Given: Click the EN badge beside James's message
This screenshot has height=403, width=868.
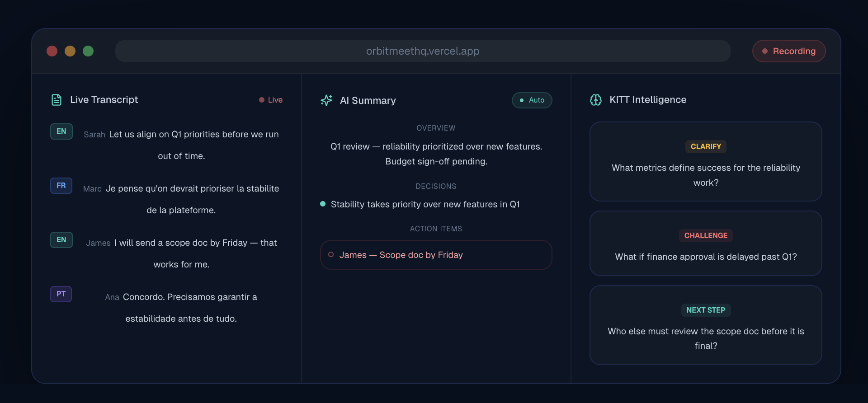Looking at the screenshot, I should pyautogui.click(x=61, y=240).
